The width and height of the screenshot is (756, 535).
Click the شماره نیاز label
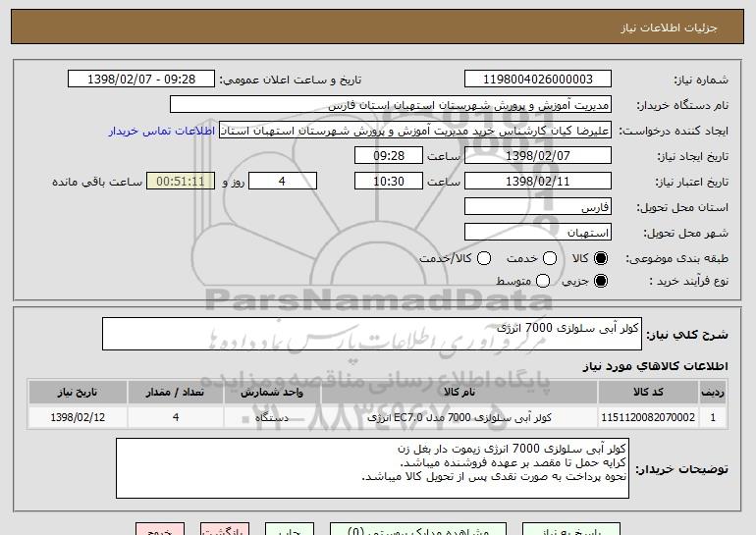[x=701, y=80]
